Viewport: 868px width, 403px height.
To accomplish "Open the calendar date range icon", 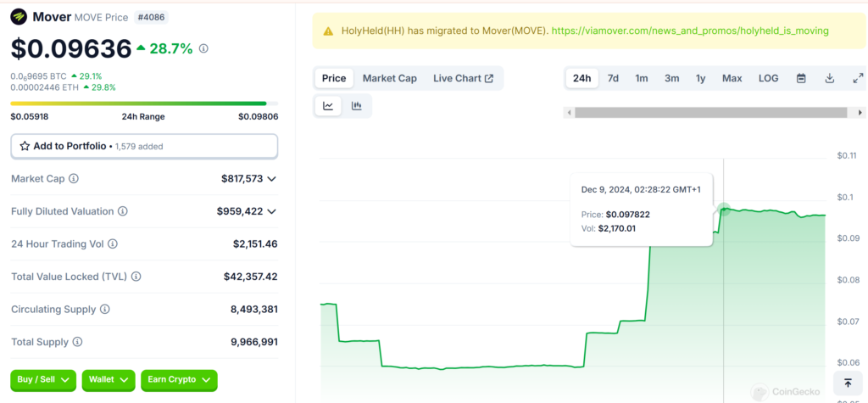I will click(801, 78).
